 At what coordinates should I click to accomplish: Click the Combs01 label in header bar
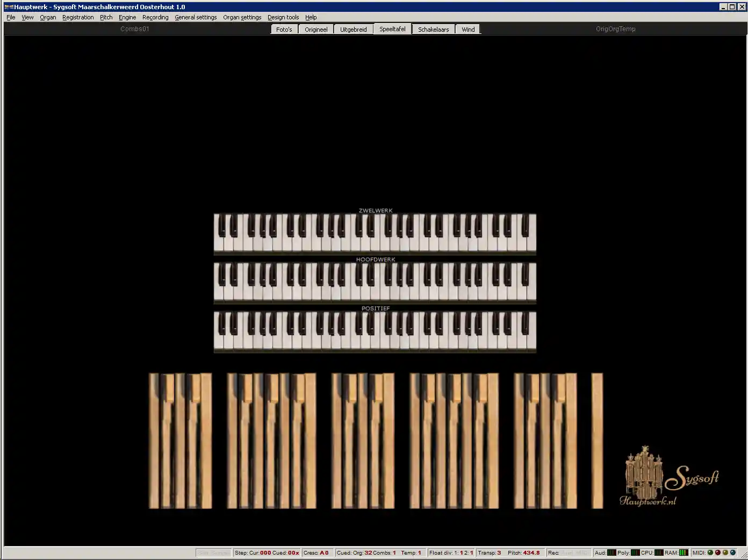[x=135, y=29]
